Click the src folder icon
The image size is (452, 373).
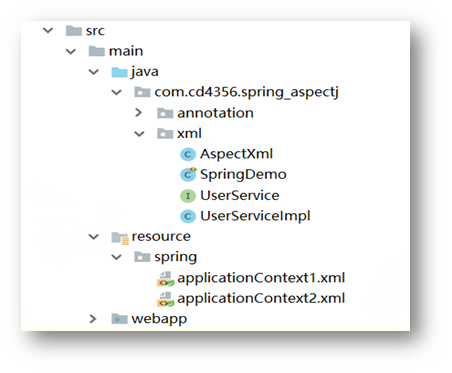pyautogui.click(x=74, y=31)
